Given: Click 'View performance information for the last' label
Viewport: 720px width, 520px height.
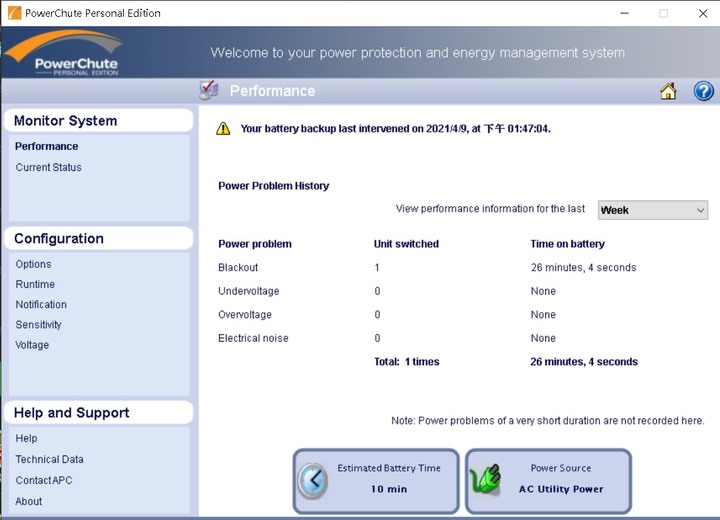Looking at the screenshot, I should [490, 209].
